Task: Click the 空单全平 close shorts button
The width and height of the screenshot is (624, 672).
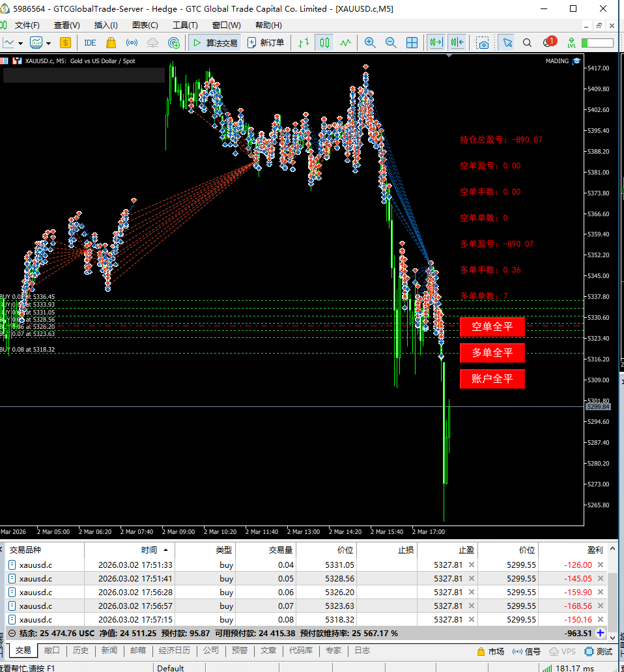Action: click(492, 327)
